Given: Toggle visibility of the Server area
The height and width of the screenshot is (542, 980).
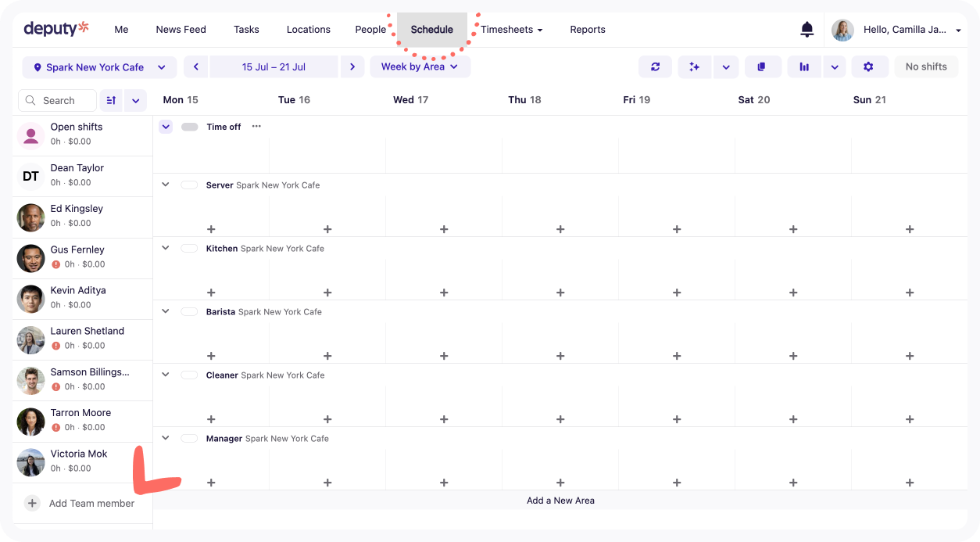Looking at the screenshot, I should pos(188,185).
